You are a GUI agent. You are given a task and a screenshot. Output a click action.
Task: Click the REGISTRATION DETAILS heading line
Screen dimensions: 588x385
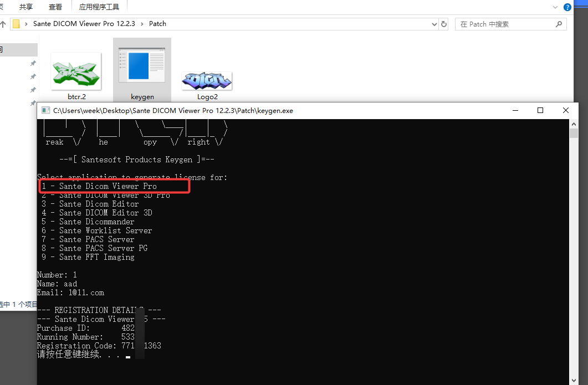(99, 310)
